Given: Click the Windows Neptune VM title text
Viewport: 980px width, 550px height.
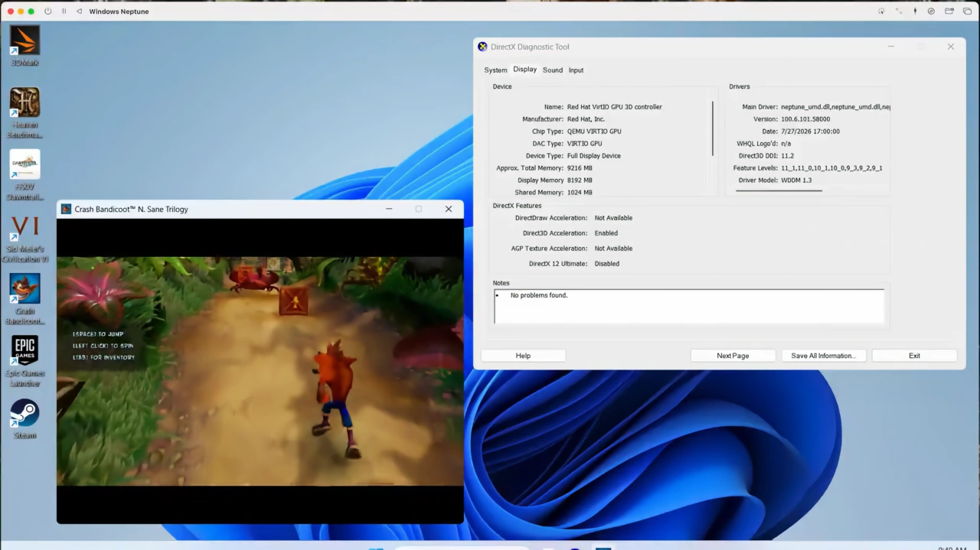Looking at the screenshot, I should [119, 11].
